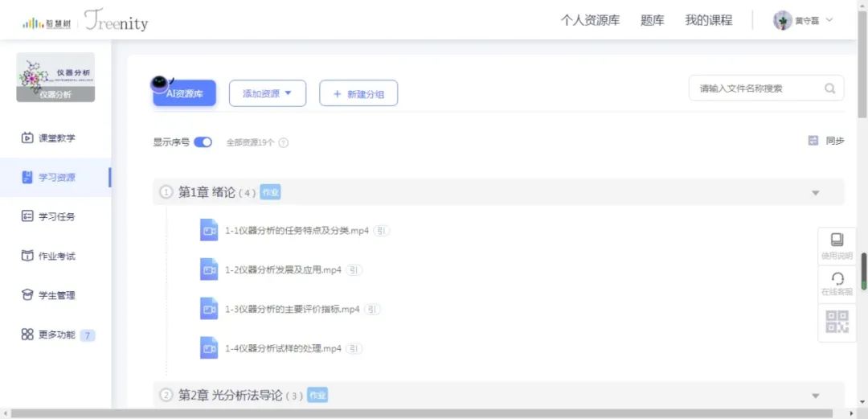Click the Treenity logo
The height and width of the screenshot is (419, 868).
point(117,20)
